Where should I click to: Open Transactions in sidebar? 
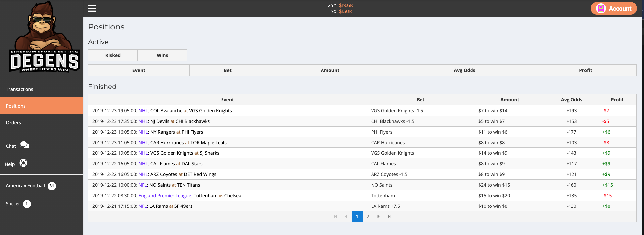41,89
